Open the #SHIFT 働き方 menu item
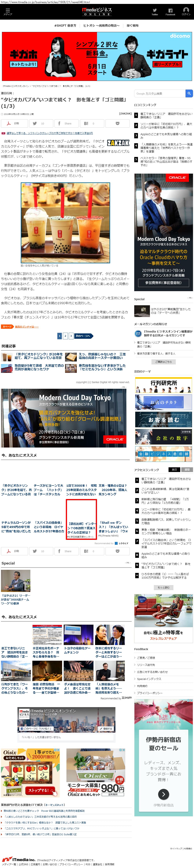Viewport: 194px width, 868px height. [x=65, y=26]
